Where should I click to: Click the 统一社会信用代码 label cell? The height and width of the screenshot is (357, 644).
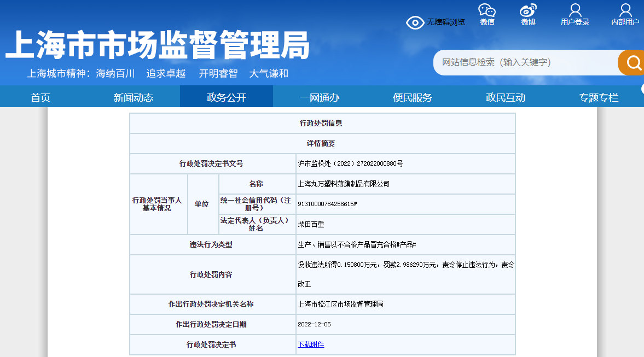(257, 204)
